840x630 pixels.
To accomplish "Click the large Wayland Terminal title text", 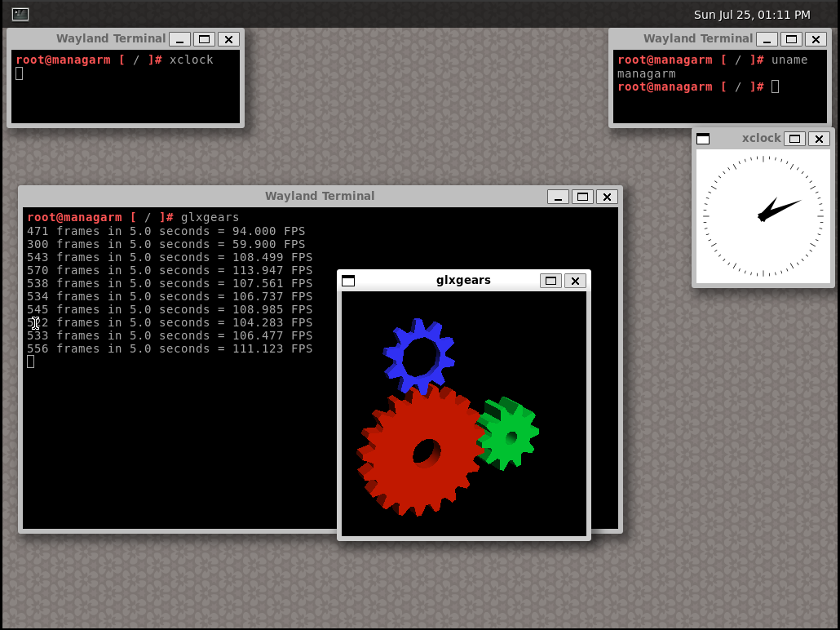I will click(x=320, y=196).
